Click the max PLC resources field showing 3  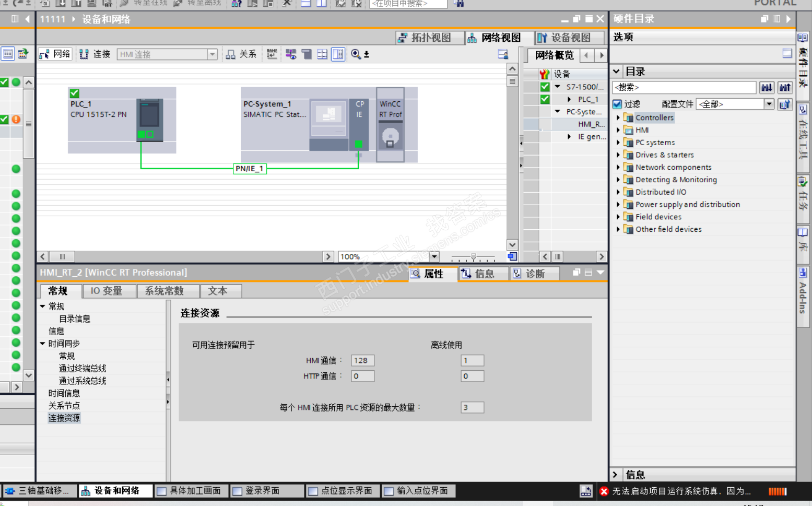(472, 407)
